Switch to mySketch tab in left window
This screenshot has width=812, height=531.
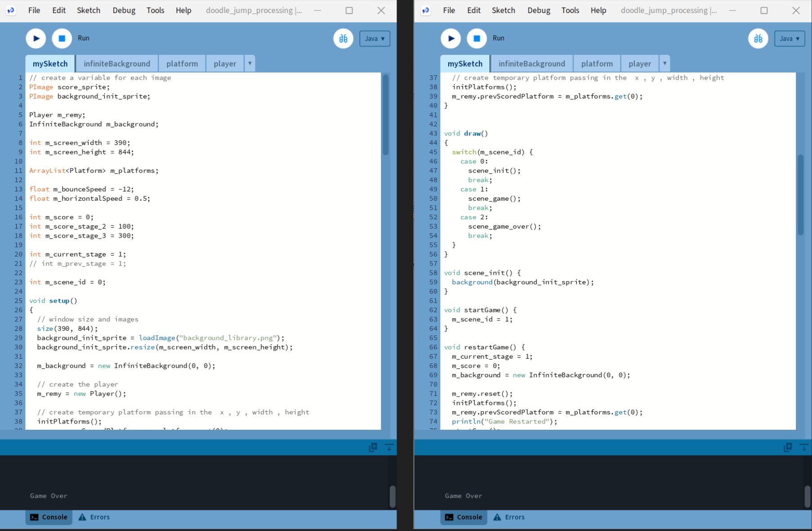pyautogui.click(x=50, y=64)
